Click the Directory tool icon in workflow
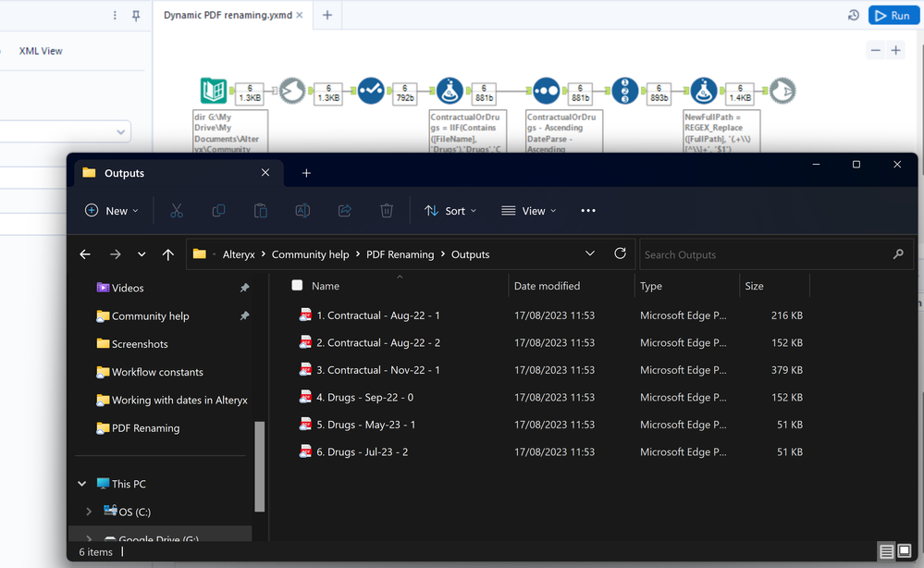Image resolution: width=924 pixels, height=568 pixels. pos(214,91)
